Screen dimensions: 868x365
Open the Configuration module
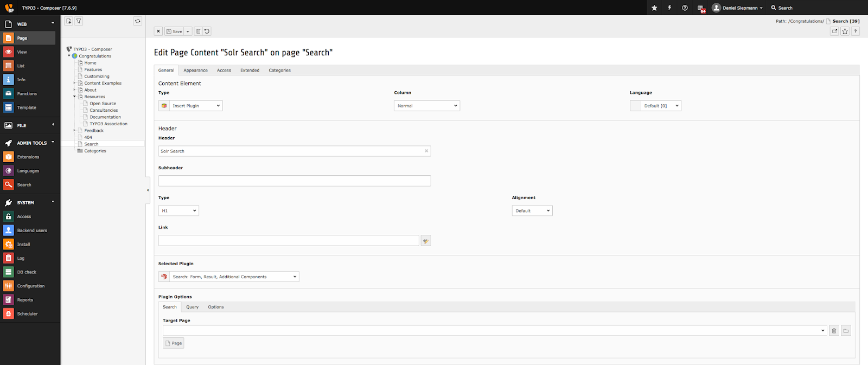[x=28, y=286]
